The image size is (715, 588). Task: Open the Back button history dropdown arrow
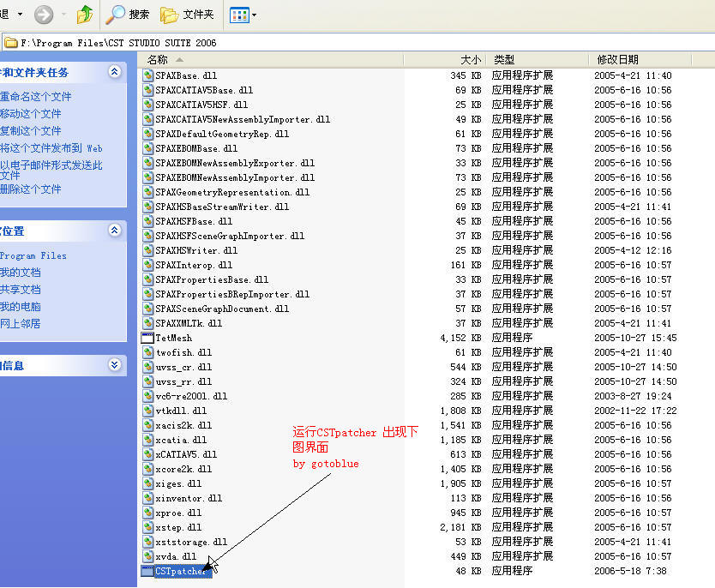tap(20, 15)
